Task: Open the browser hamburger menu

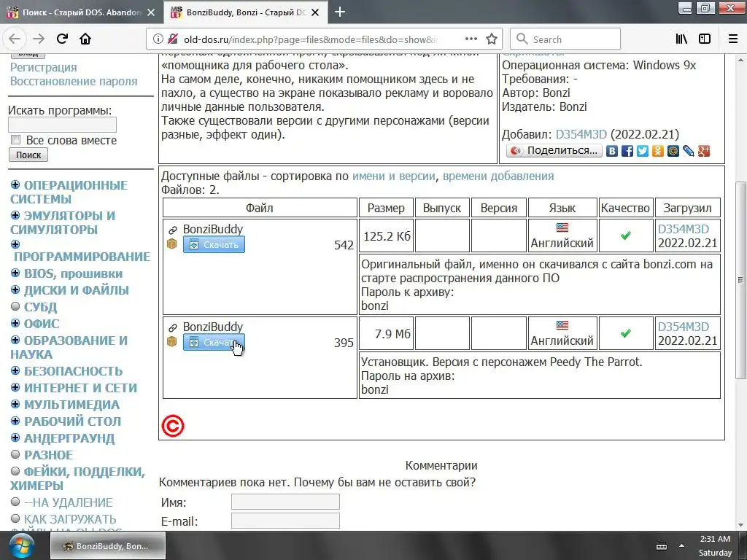Action: (733, 39)
